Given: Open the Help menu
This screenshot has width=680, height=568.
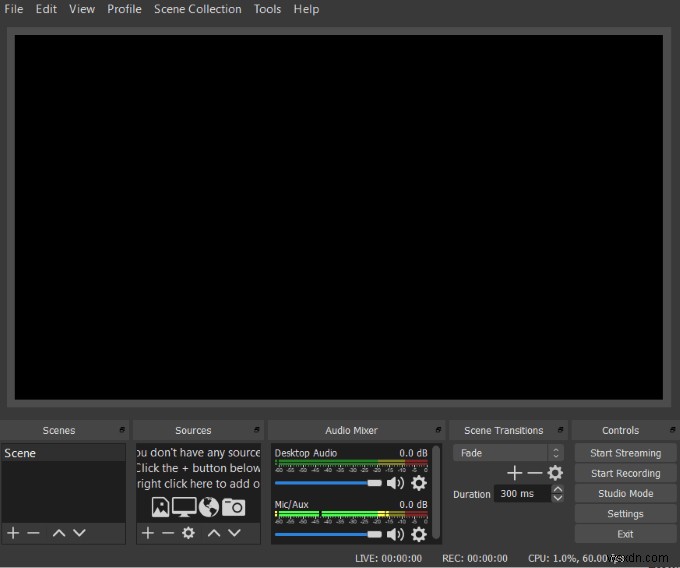Looking at the screenshot, I should pyautogui.click(x=306, y=9).
